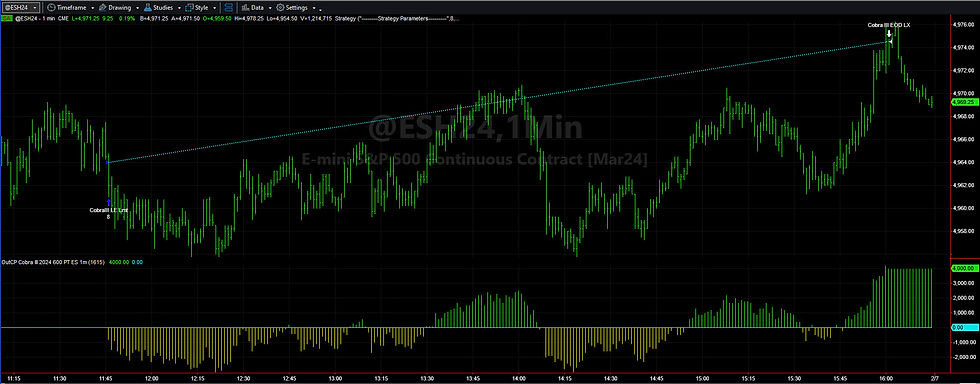Click the low value Lo=4,954.50
The height and width of the screenshot is (384, 980).
tap(282, 19)
